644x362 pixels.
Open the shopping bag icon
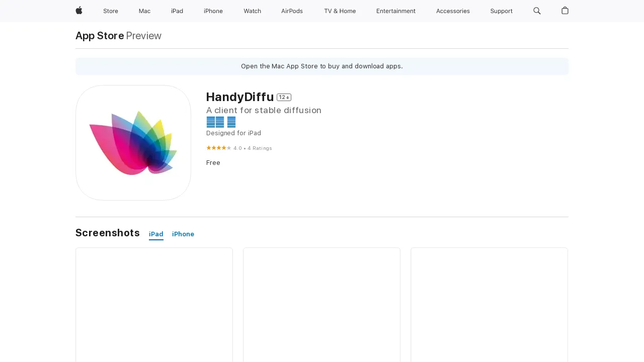[565, 11]
